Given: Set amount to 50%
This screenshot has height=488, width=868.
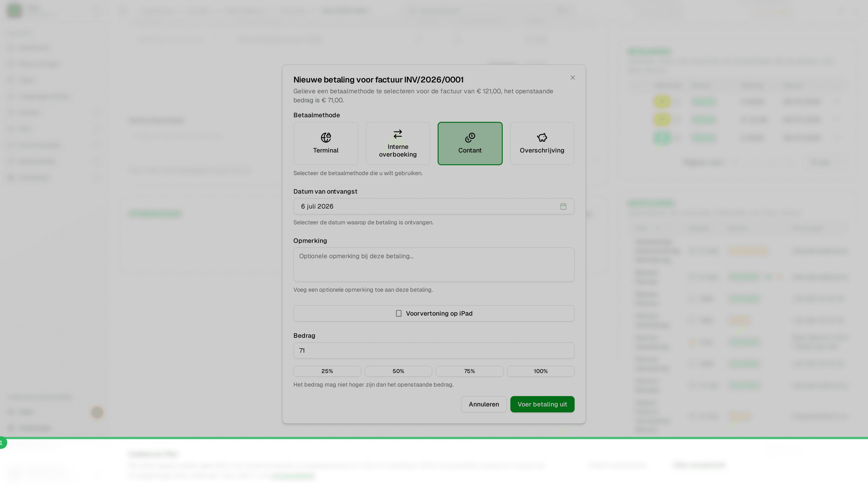Looking at the screenshot, I should point(398,371).
